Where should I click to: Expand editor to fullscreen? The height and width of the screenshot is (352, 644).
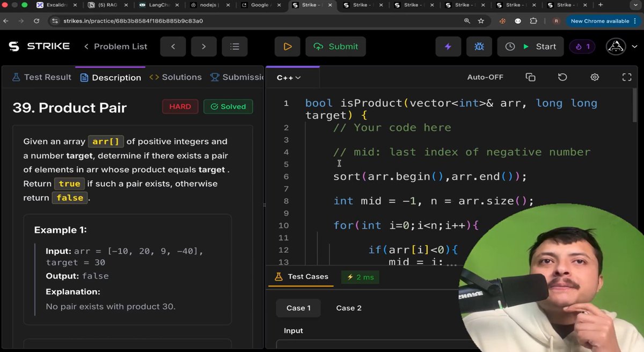click(x=627, y=77)
